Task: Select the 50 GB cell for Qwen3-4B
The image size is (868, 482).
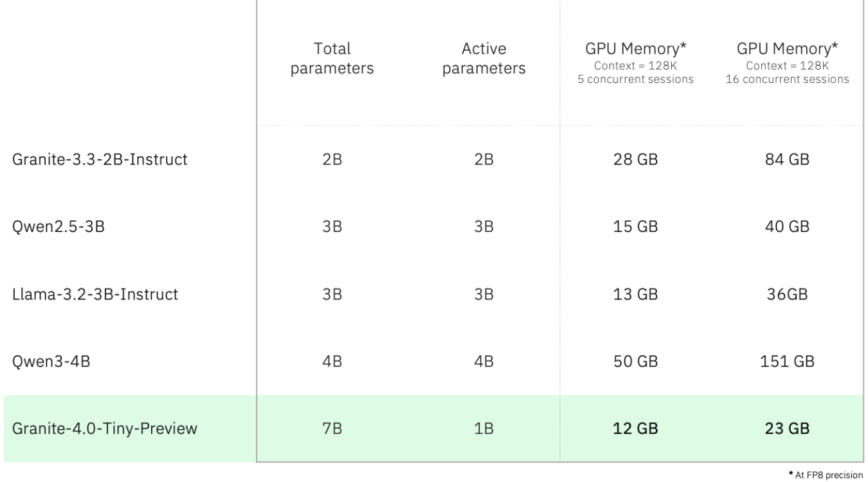Action: 635,362
